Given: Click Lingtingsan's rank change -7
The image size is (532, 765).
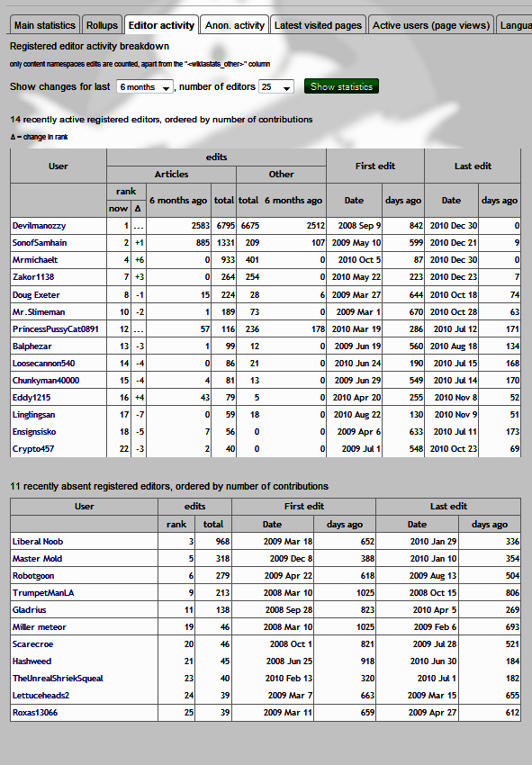Looking at the screenshot, I should (x=140, y=415).
